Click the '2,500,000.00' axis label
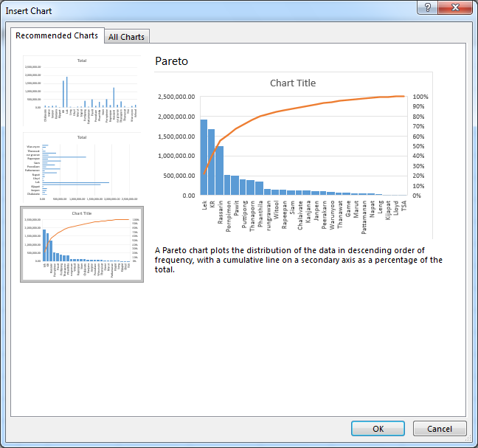This screenshot has height=448, width=478. [x=176, y=97]
